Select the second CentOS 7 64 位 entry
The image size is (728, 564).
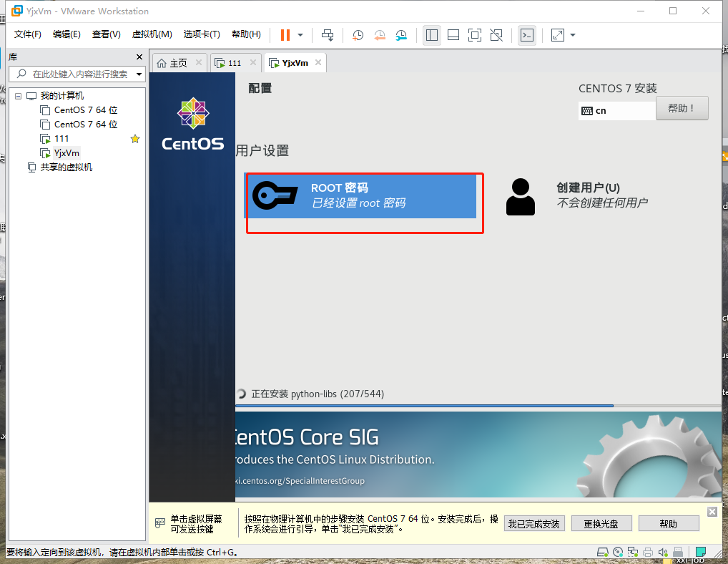(x=85, y=125)
